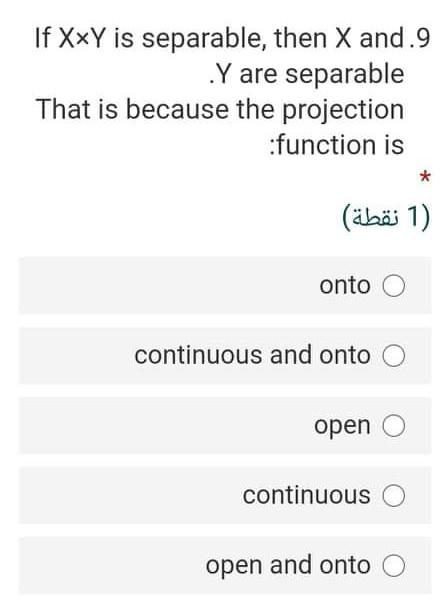Click empty gray area left of "continuous" row
Image resolution: width=445 pixels, height=612 pixels.
pyautogui.click(x=129, y=496)
